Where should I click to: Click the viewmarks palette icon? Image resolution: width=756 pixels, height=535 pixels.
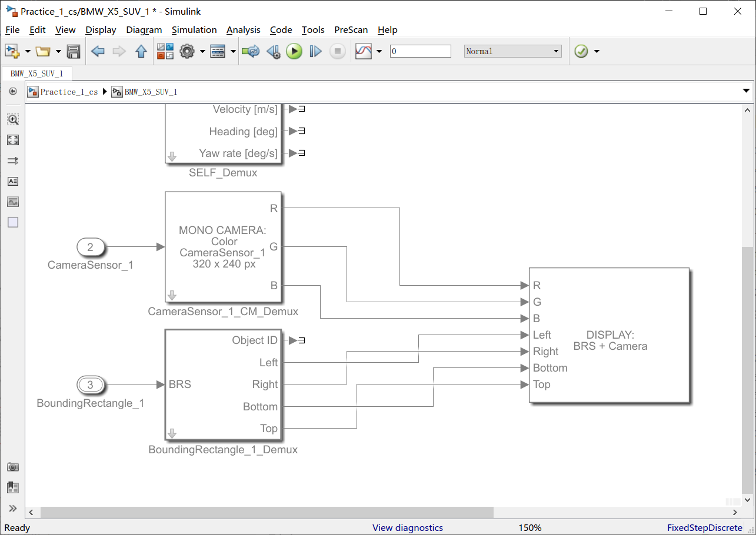[x=13, y=487]
